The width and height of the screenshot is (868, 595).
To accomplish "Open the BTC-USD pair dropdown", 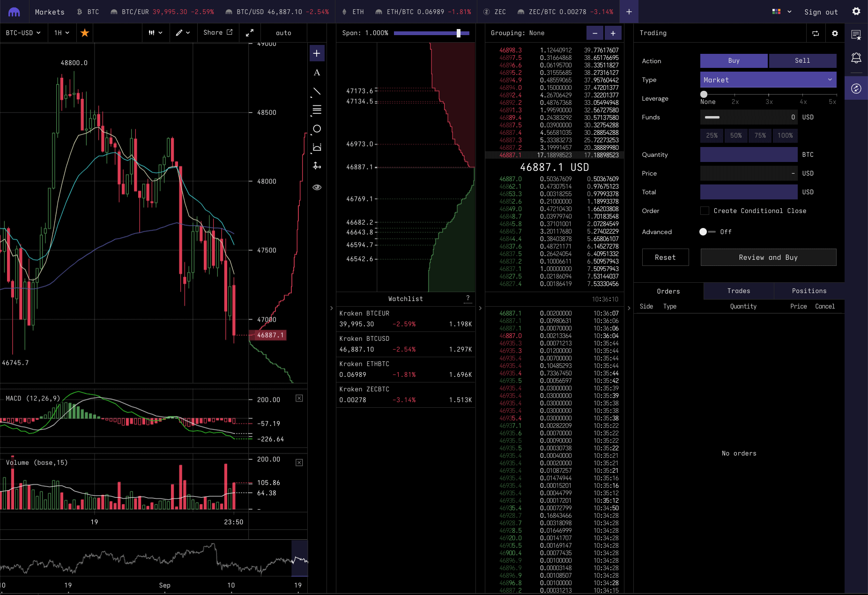I will 23,33.
